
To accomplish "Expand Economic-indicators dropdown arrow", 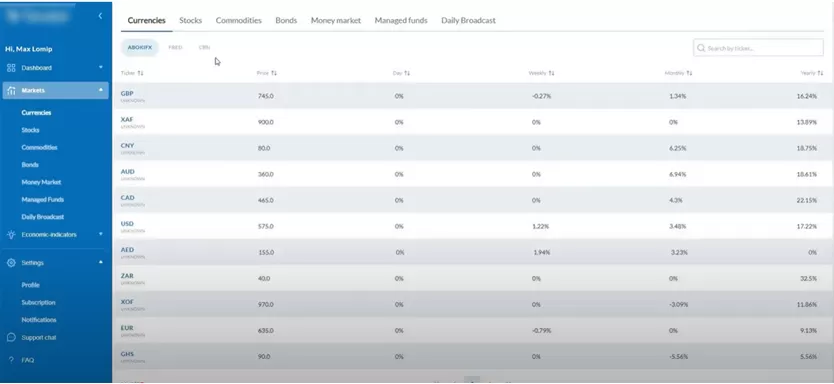I will pos(101,234).
